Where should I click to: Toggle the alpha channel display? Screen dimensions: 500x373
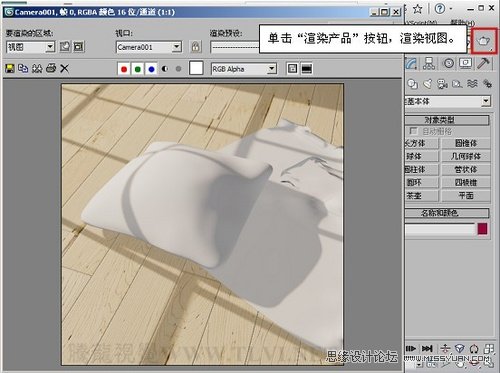[165, 69]
